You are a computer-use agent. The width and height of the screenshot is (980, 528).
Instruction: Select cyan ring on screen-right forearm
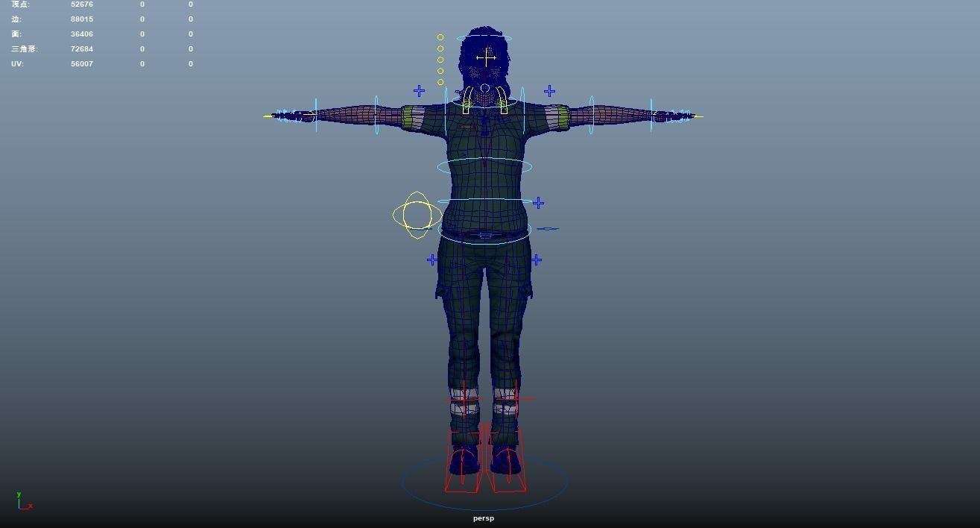pos(592,115)
